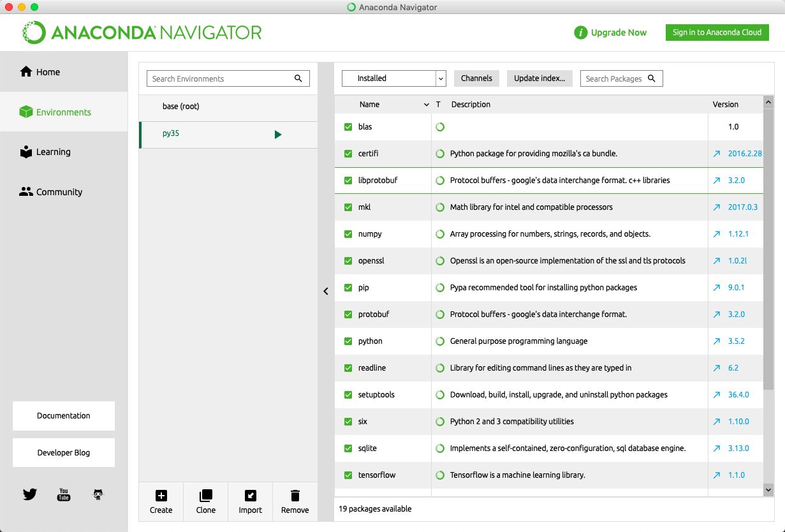Open the GitHub icon link
This screenshot has height=532, width=785.
coord(98,494)
